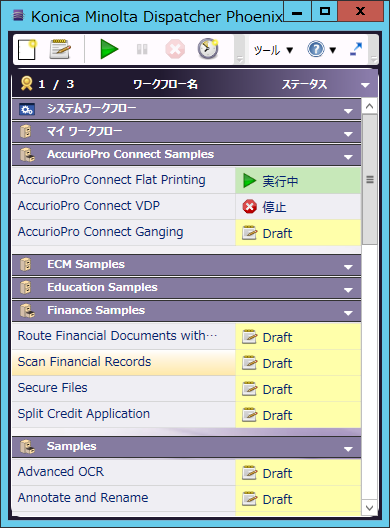
Task: Start the workflow with the green play button
Action: click(109, 49)
